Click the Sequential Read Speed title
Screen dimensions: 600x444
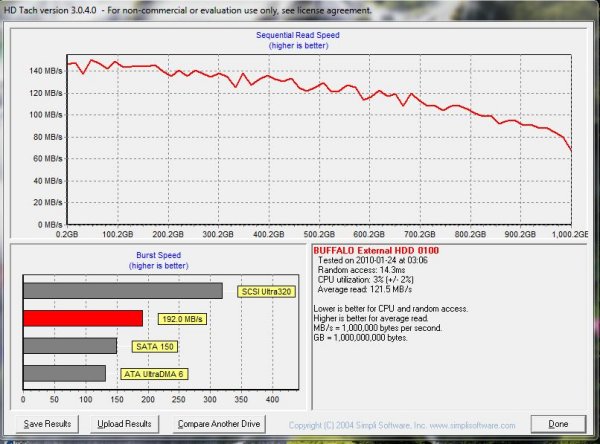[x=298, y=35]
